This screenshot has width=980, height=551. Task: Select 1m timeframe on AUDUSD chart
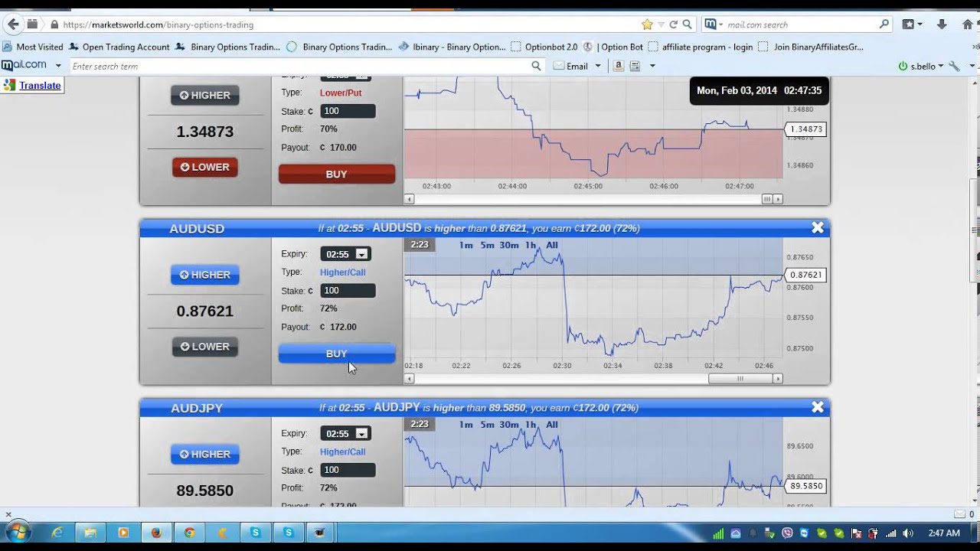pyautogui.click(x=465, y=245)
